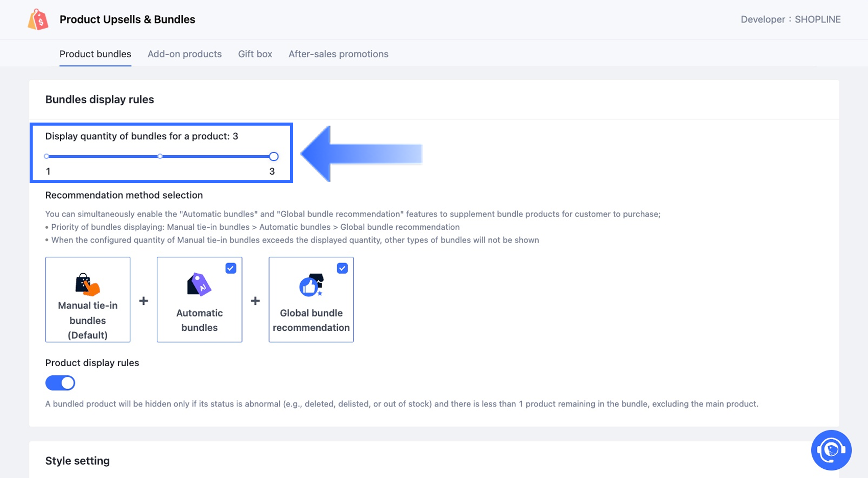Click the Product Upsells & Bundles app logo

[x=38, y=19]
